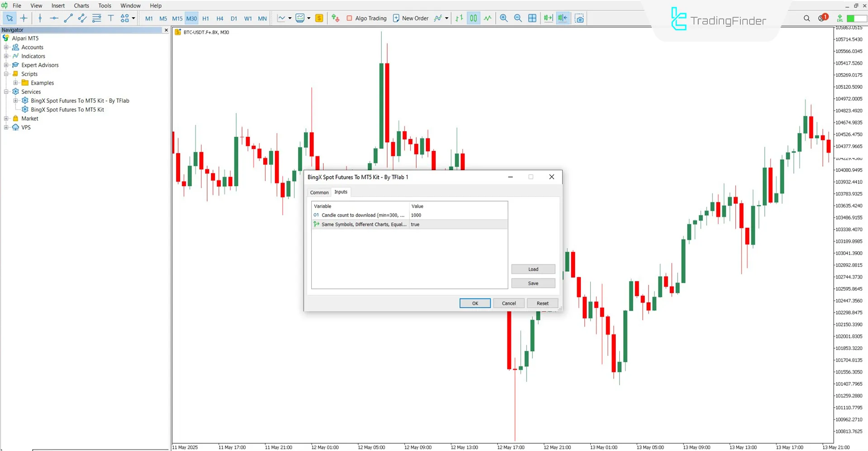This screenshot has width=868, height=451.
Task: Expand BingX Spot Futures To MT5 Kit - By TFlab
Action: click(15, 101)
